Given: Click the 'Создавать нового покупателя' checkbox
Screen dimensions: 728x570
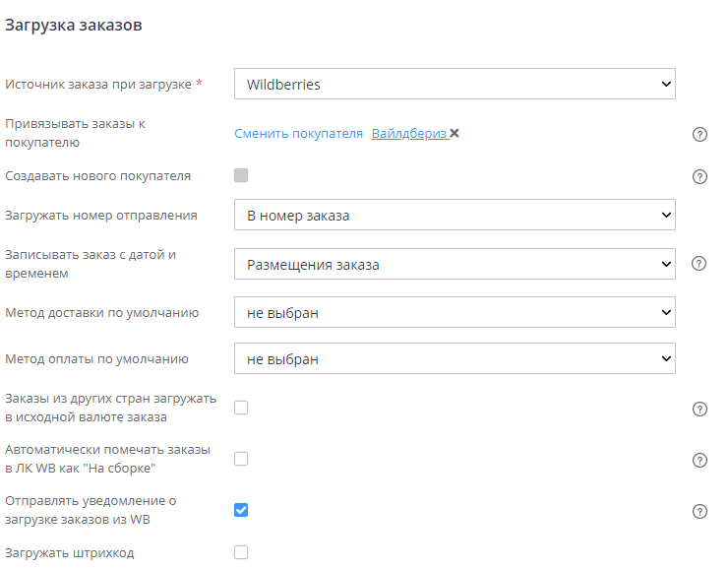Looking at the screenshot, I should click(x=241, y=175).
